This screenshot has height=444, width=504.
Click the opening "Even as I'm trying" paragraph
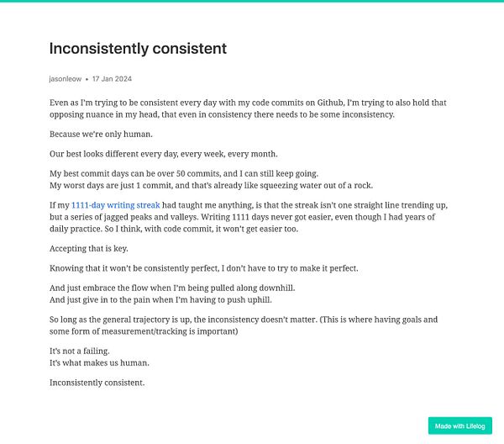(248, 108)
